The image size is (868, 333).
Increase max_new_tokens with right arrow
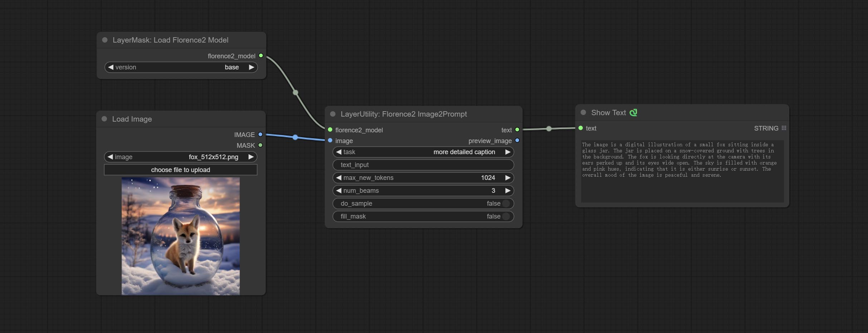[507, 178]
